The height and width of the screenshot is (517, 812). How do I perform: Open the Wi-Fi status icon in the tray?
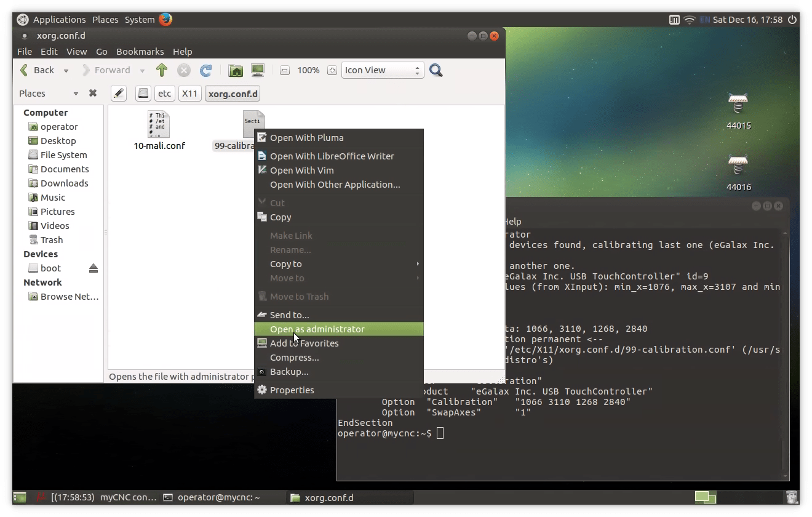click(690, 19)
